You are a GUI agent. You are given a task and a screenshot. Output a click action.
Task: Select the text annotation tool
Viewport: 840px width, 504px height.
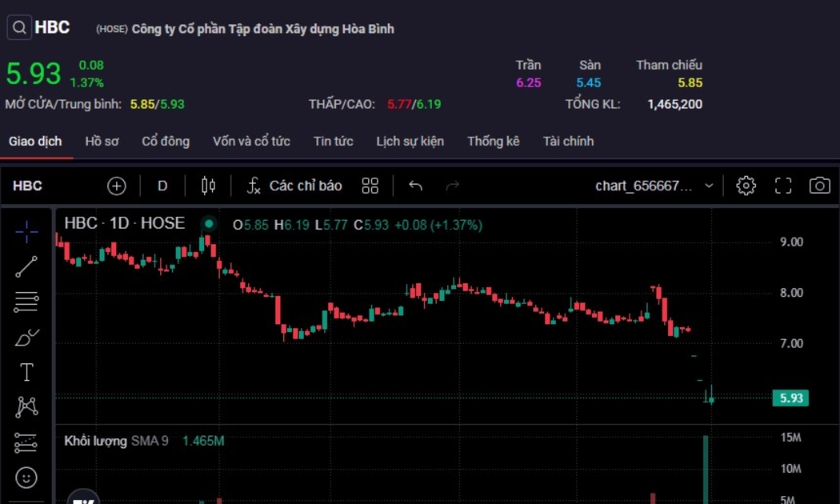pyautogui.click(x=26, y=372)
